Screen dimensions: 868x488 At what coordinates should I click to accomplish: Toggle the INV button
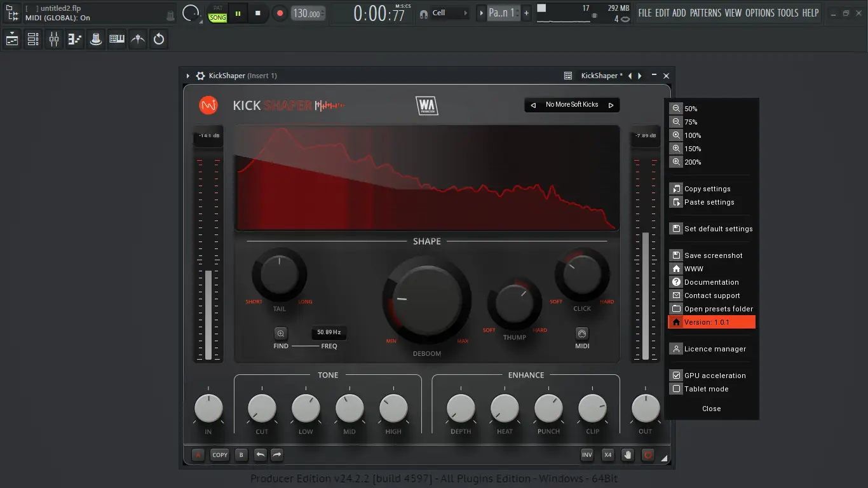tap(587, 455)
